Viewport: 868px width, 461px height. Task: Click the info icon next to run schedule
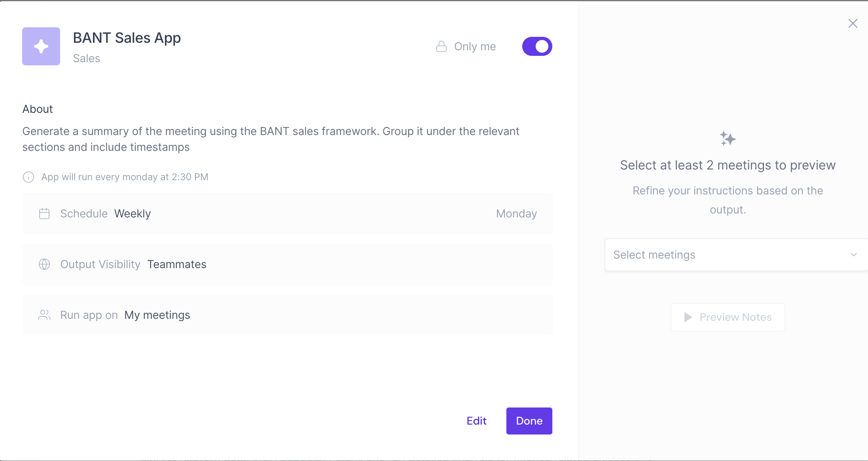click(x=28, y=177)
